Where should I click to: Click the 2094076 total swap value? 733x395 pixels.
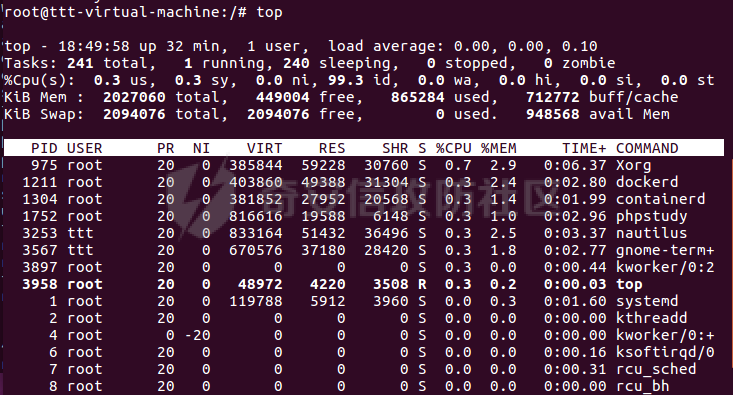click(x=134, y=114)
